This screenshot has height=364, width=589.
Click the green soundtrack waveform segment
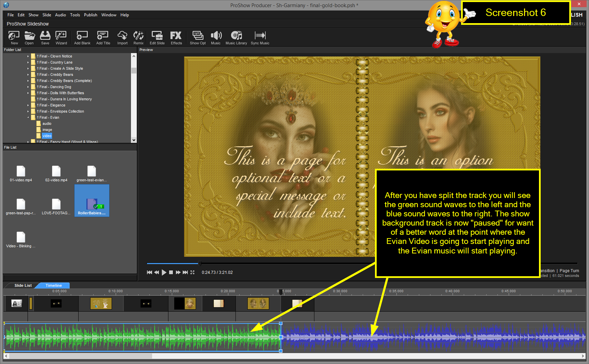pos(142,337)
